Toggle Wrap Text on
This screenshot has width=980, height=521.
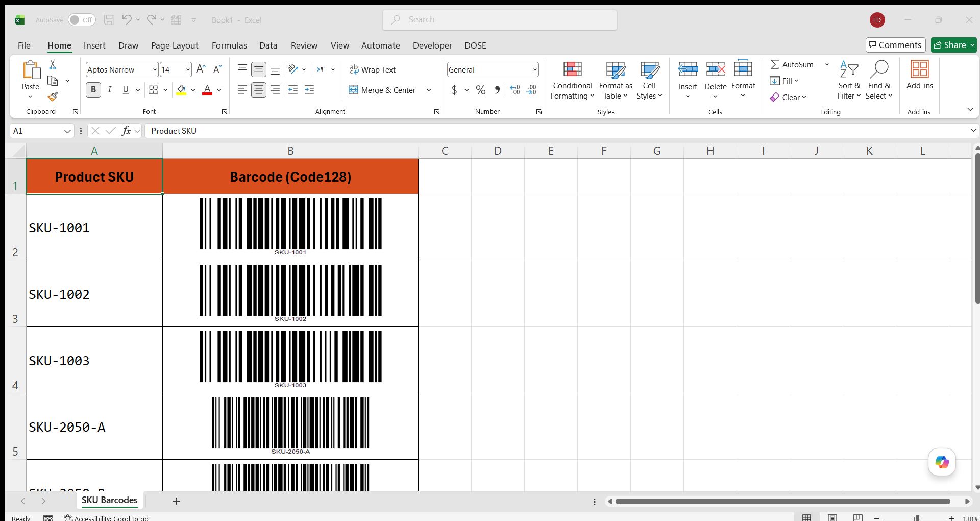373,69
